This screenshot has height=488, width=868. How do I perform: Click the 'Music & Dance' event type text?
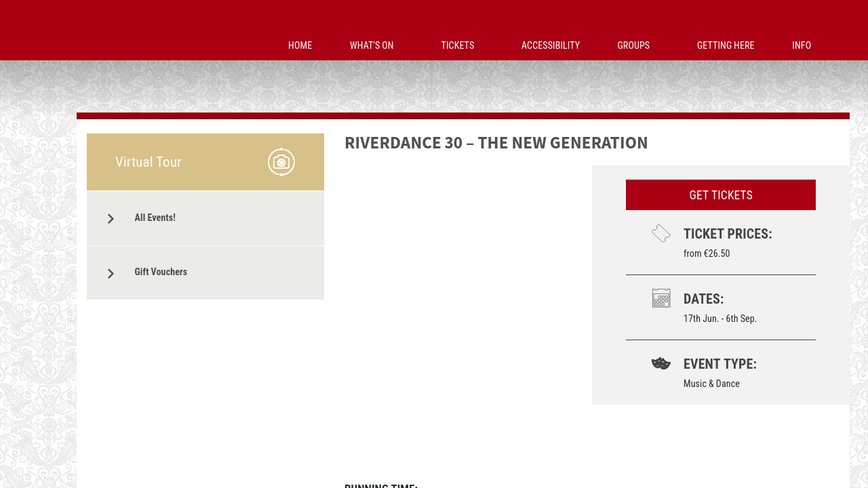coord(711,384)
